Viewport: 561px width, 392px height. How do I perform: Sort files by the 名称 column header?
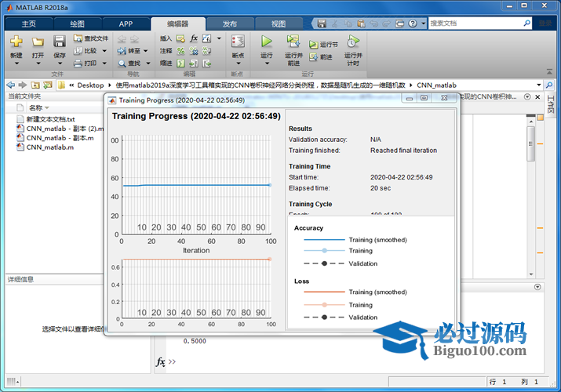pyautogui.click(x=36, y=107)
